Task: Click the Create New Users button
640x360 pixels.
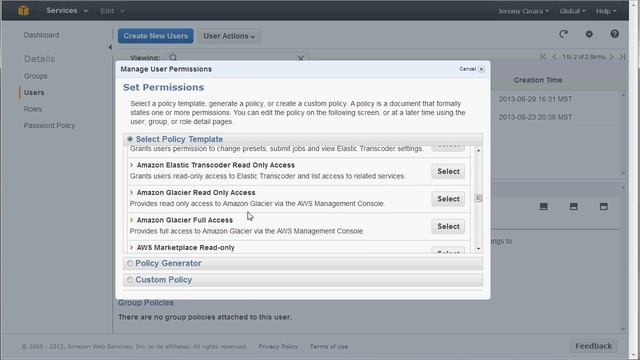Action: (x=156, y=36)
